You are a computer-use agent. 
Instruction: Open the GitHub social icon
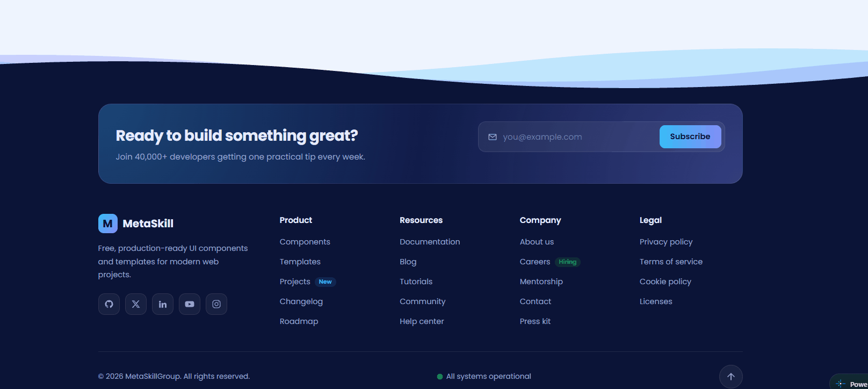click(109, 304)
